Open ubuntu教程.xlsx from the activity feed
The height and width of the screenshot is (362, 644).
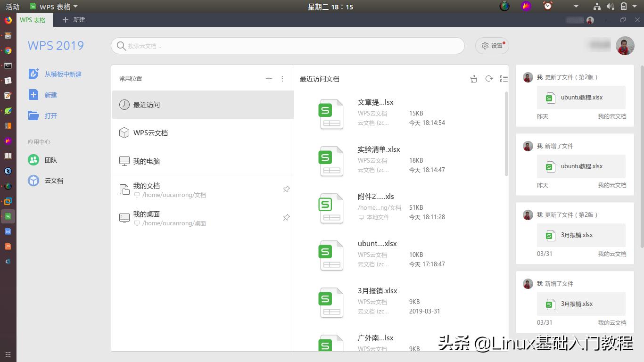pyautogui.click(x=581, y=98)
